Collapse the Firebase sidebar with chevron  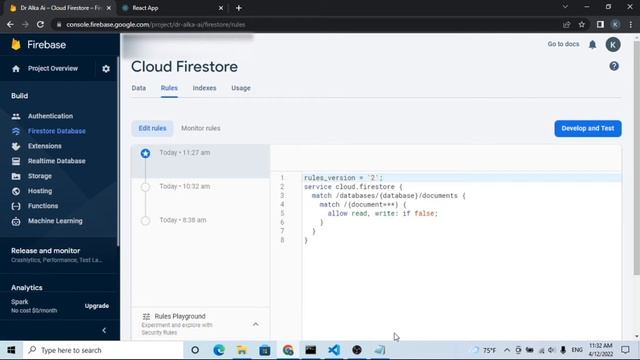tap(104, 330)
